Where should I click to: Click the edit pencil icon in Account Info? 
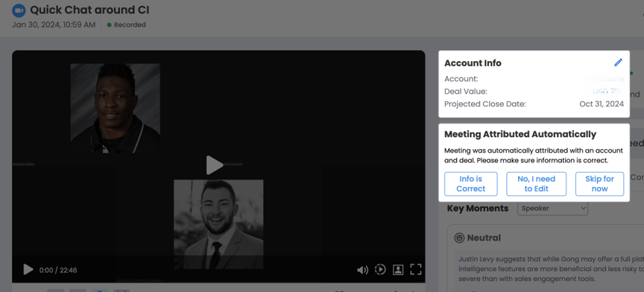click(x=618, y=63)
